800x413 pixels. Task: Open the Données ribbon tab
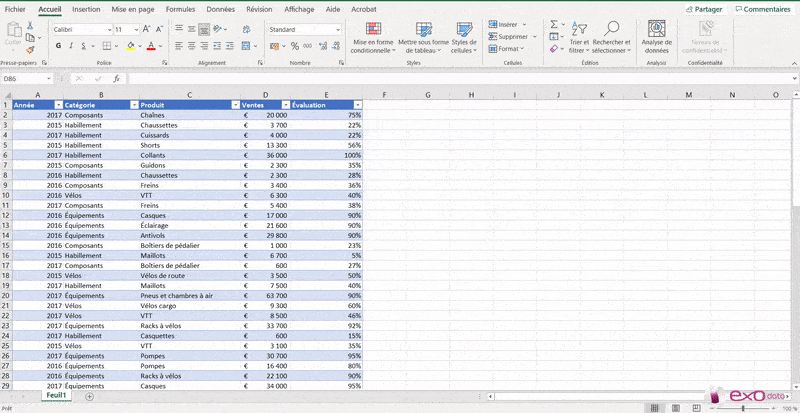point(220,8)
